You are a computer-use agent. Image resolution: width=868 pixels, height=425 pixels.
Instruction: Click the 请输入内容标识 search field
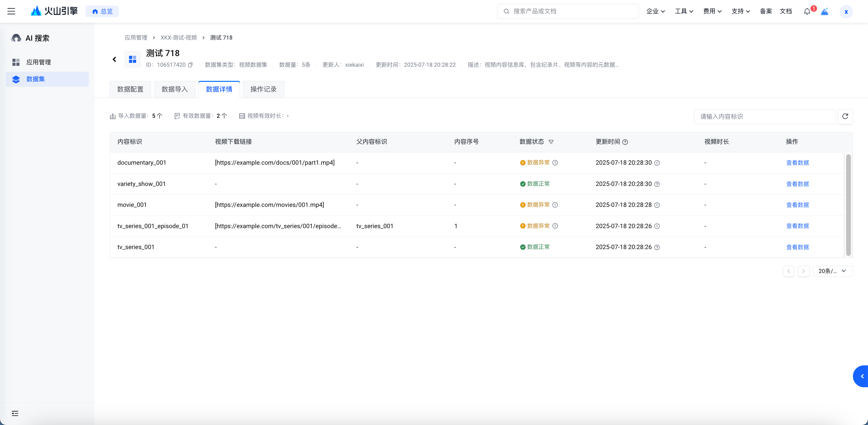(x=764, y=117)
